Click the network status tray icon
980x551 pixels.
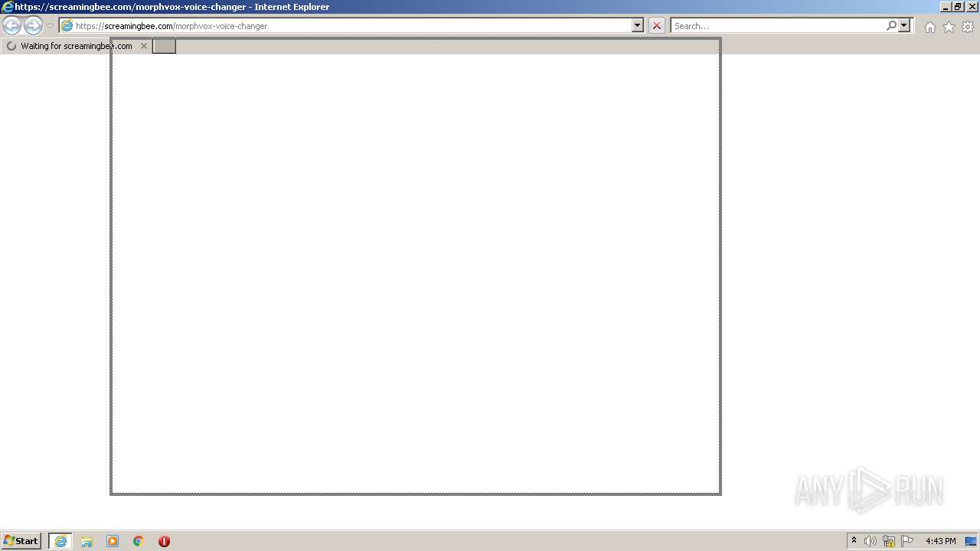[x=889, y=541]
